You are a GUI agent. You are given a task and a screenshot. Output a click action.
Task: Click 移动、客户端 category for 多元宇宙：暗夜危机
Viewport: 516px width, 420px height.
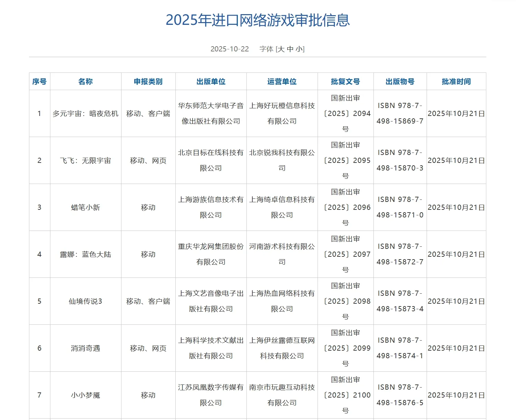[x=148, y=114]
